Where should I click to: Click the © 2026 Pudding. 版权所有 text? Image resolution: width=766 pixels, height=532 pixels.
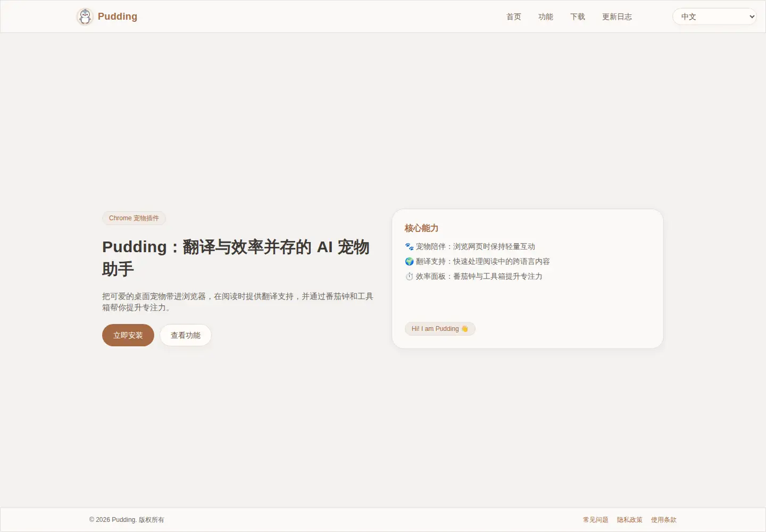pyautogui.click(x=127, y=520)
